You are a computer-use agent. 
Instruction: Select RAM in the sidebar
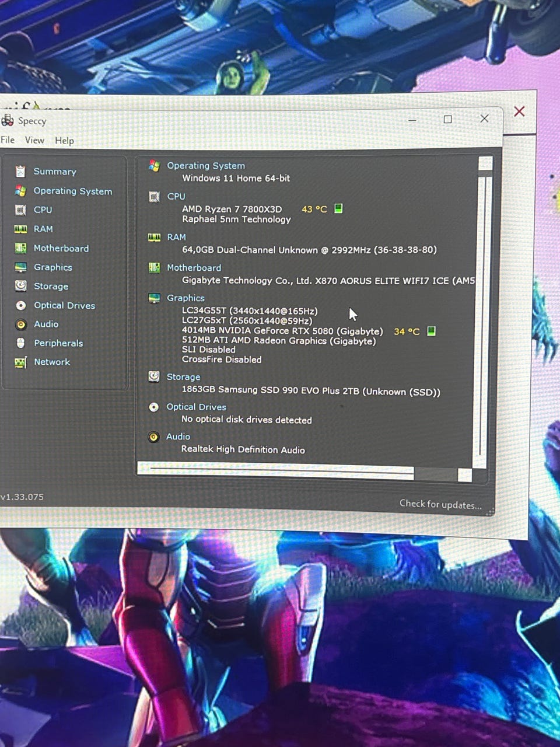point(43,229)
